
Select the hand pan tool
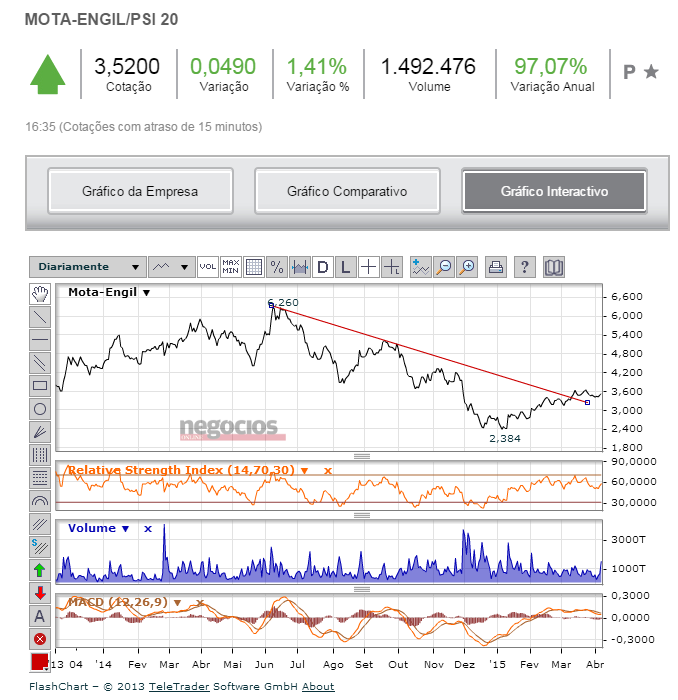tap(40, 294)
